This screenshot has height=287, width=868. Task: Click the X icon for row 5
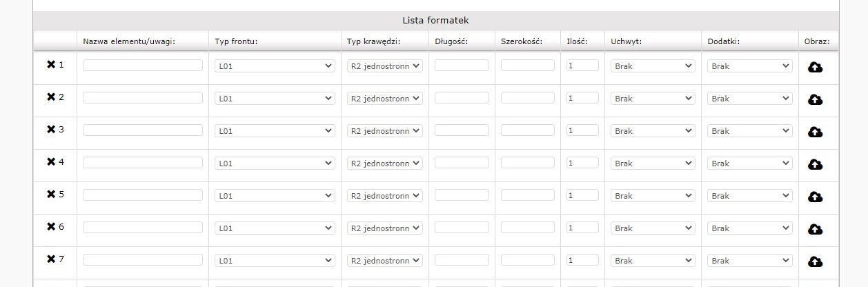click(x=51, y=195)
